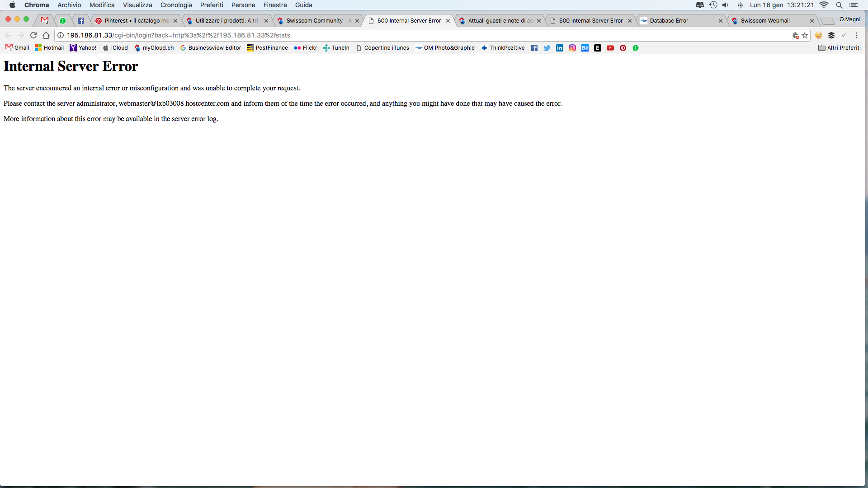
Task: Click the Twitter bookmark icon
Action: pyautogui.click(x=547, y=48)
